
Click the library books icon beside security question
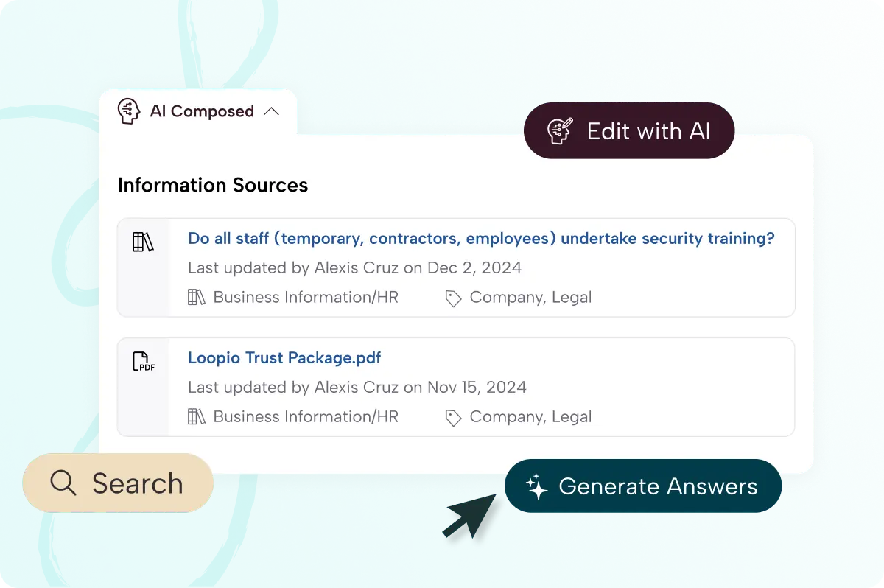143,242
